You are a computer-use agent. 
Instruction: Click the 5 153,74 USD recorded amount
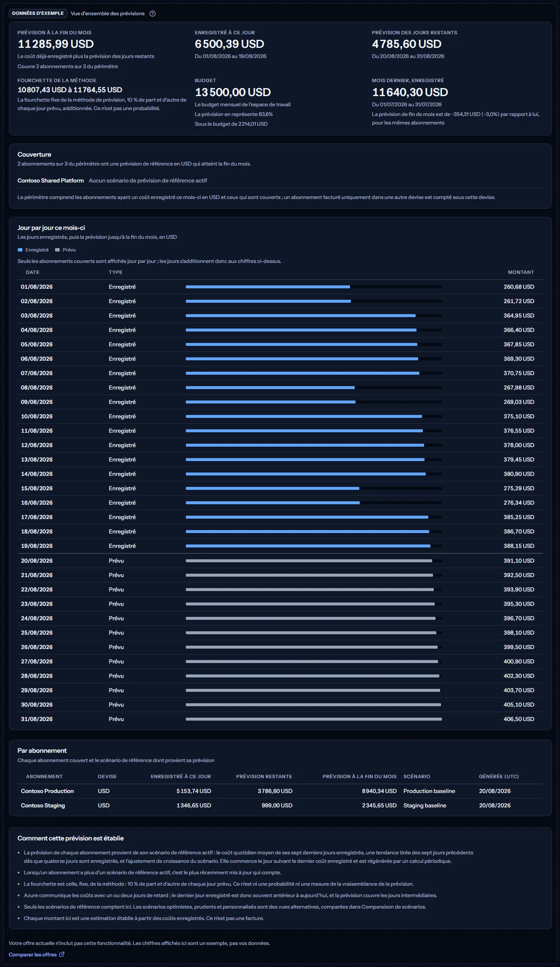click(194, 791)
